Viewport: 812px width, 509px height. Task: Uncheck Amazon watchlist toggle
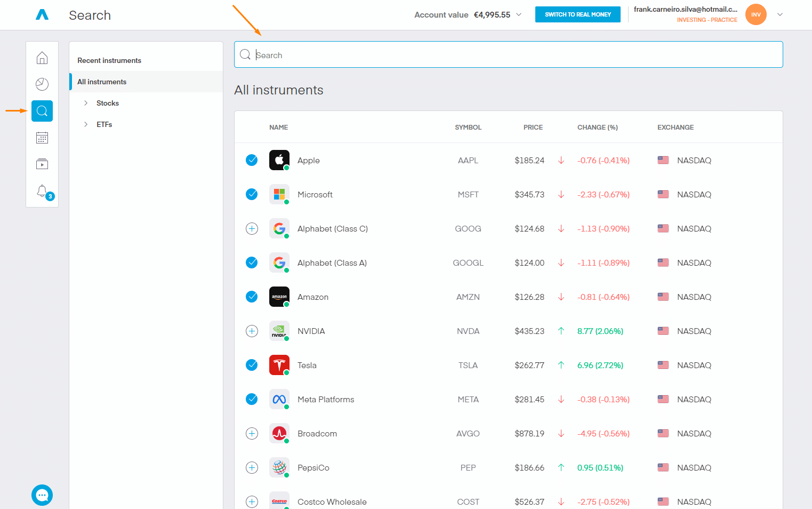pyautogui.click(x=252, y=297)
